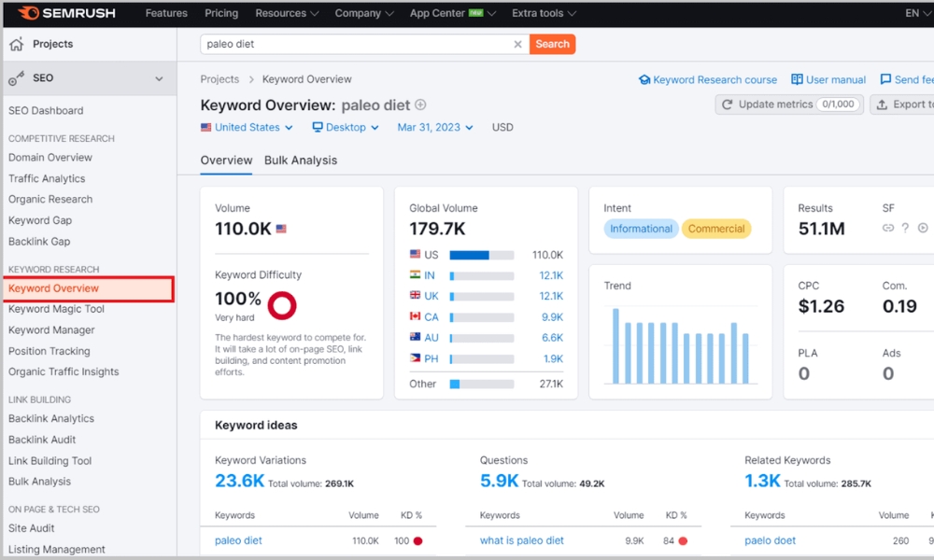Click the Update metrics button

[789, 105]
